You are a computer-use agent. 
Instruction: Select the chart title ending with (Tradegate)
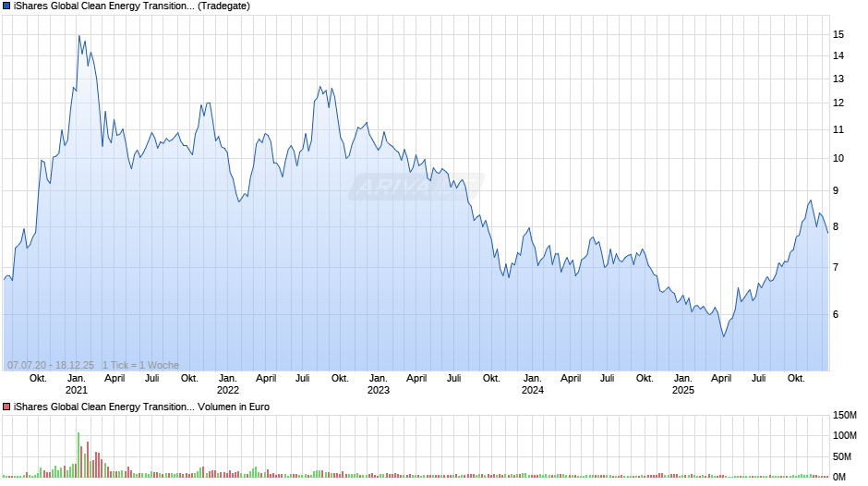132,6
